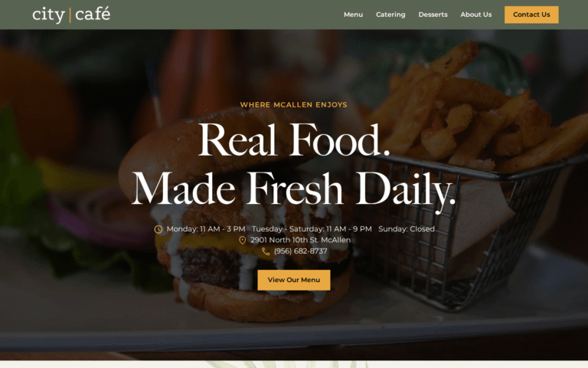
Task: Call the (956) 682-8737 number link
Action: [x=300, y=251]
